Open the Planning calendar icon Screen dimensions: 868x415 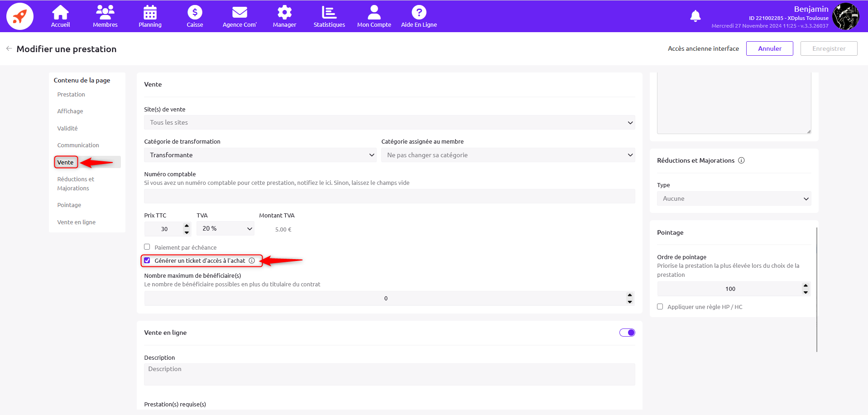coord(150,13)
